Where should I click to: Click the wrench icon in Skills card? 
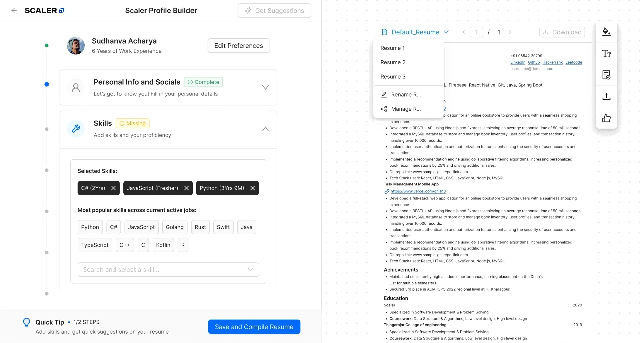coord(76,129)
